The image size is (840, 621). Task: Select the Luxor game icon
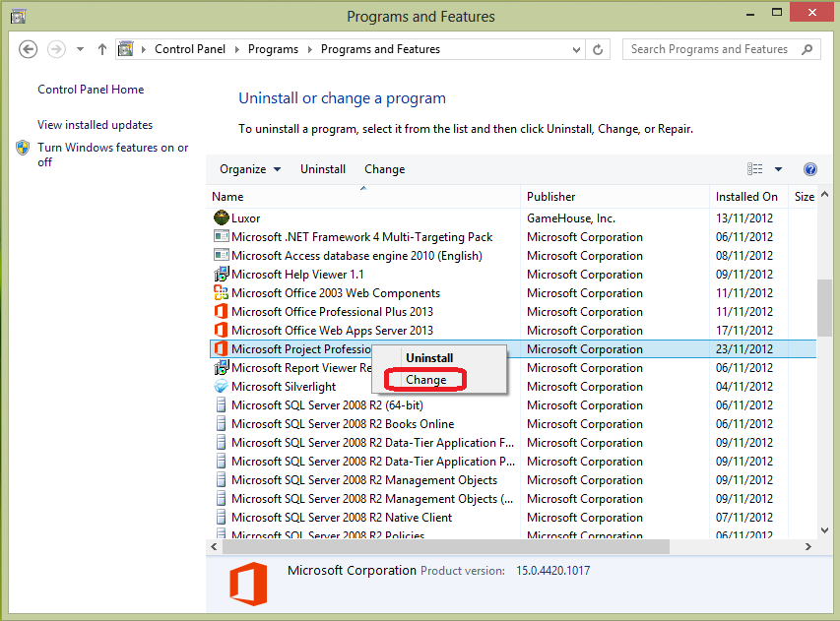221,217
